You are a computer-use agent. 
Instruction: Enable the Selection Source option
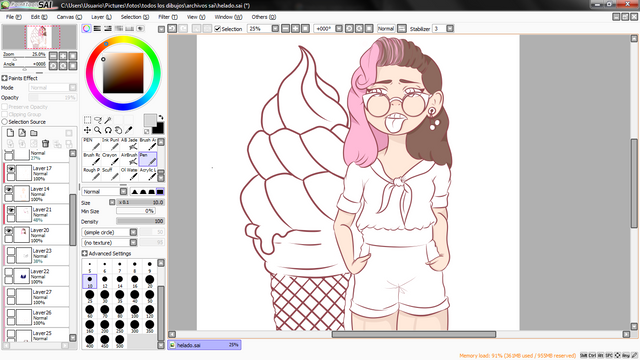click(x=4, y=122)
